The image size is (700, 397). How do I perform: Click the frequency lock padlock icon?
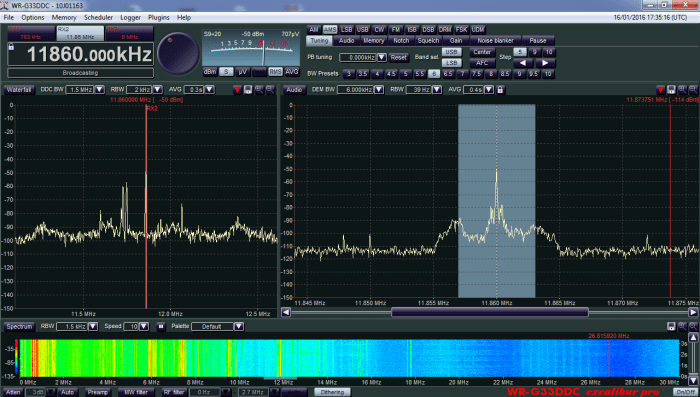click(12, 47)
